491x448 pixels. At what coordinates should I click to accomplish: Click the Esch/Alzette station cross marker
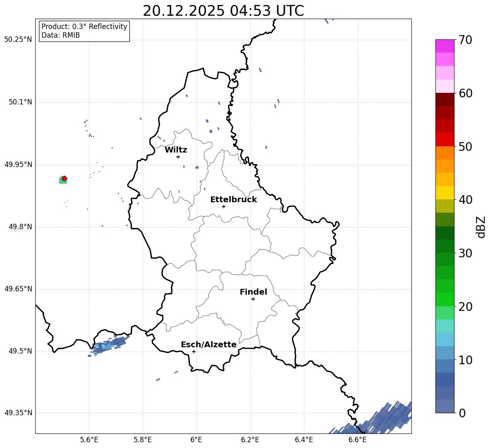point(194,351)
